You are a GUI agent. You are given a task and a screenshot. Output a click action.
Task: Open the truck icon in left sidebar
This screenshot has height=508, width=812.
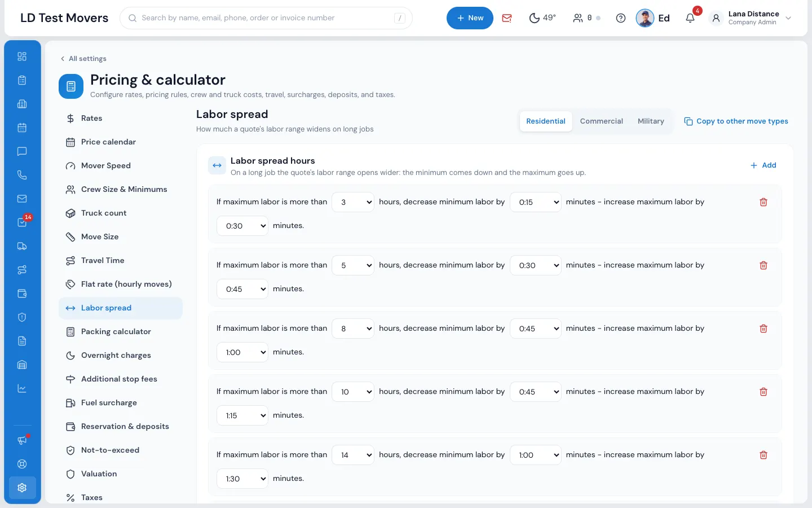tap(22, 246)
